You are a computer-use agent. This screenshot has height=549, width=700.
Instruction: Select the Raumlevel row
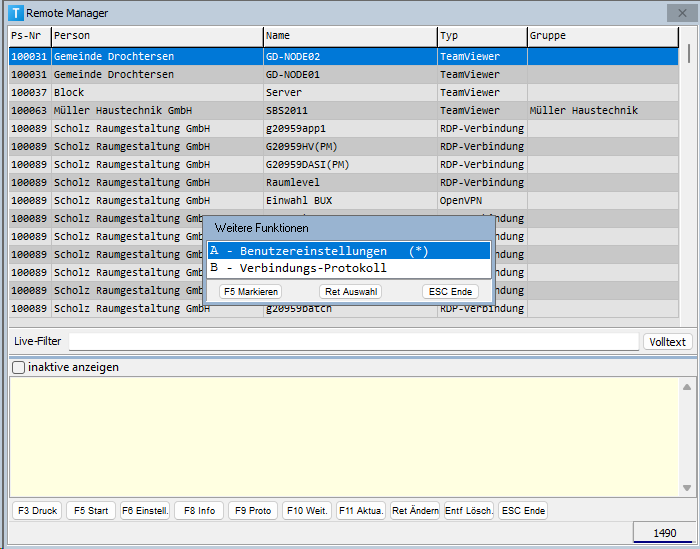coord(343,183)
